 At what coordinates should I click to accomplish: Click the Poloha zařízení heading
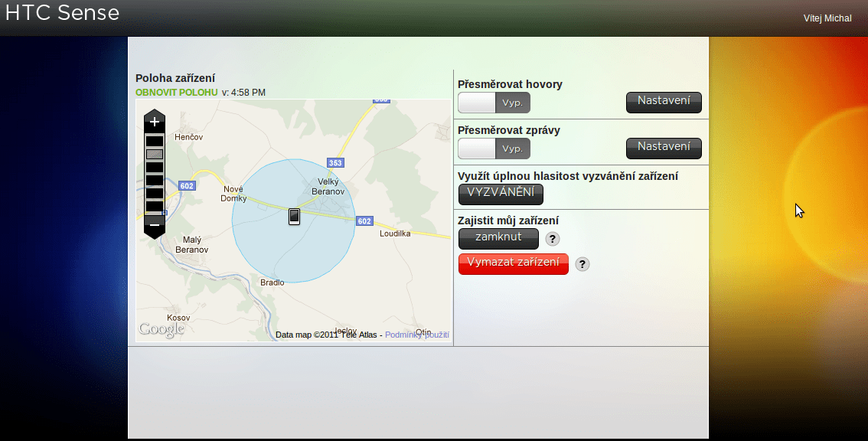coord(175,78)
